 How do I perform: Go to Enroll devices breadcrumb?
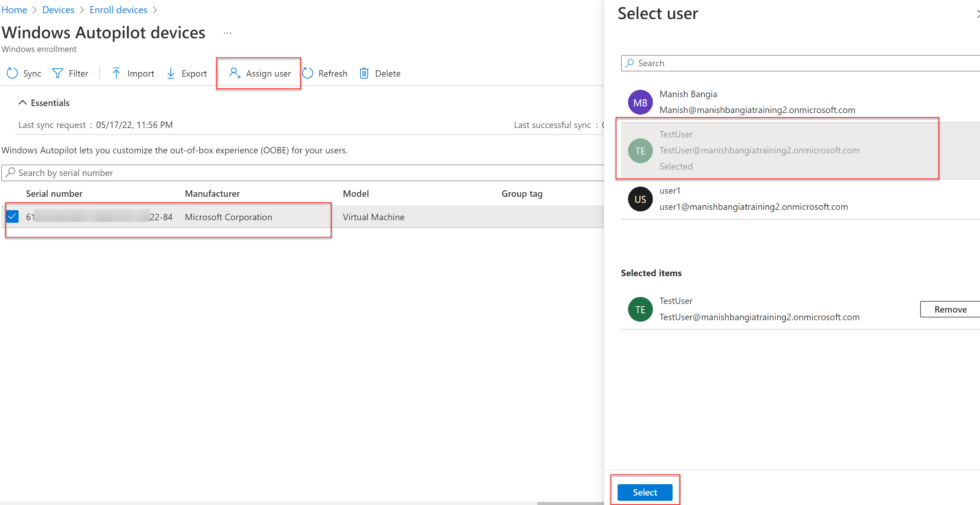point(119,10)
